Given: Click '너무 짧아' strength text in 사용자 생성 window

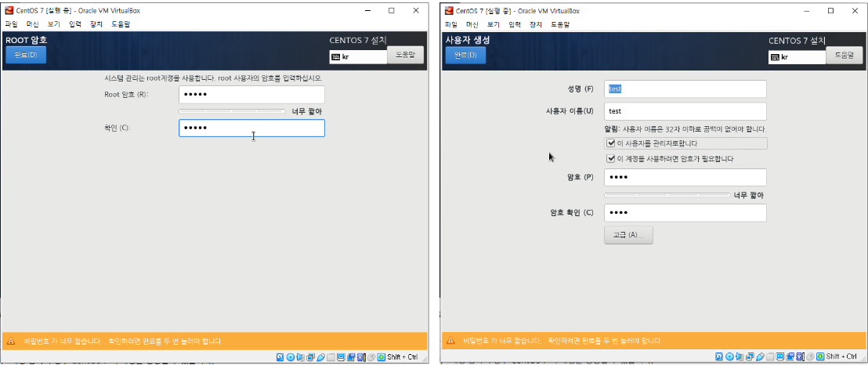Looking at the screenshot, I should [x=749, y=195].
